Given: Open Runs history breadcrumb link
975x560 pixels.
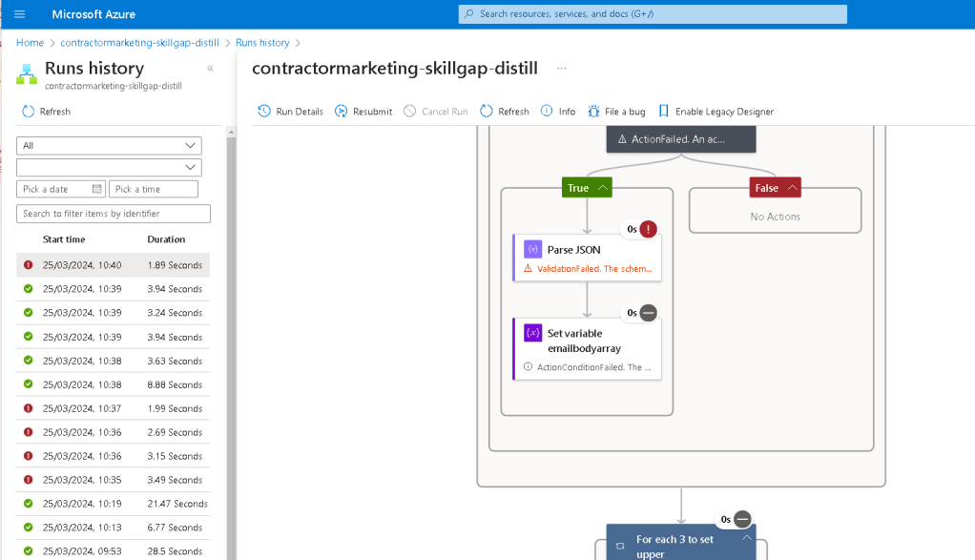Looking at the screenshot, I should click(262, 42).
